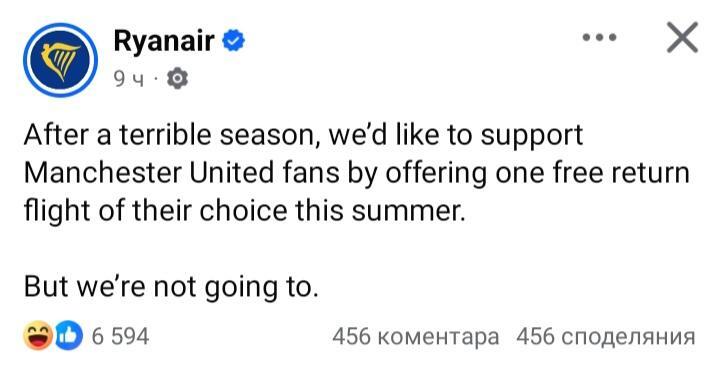Click the blue verified badge
The image size is (720, 378).
pos(234,41)
